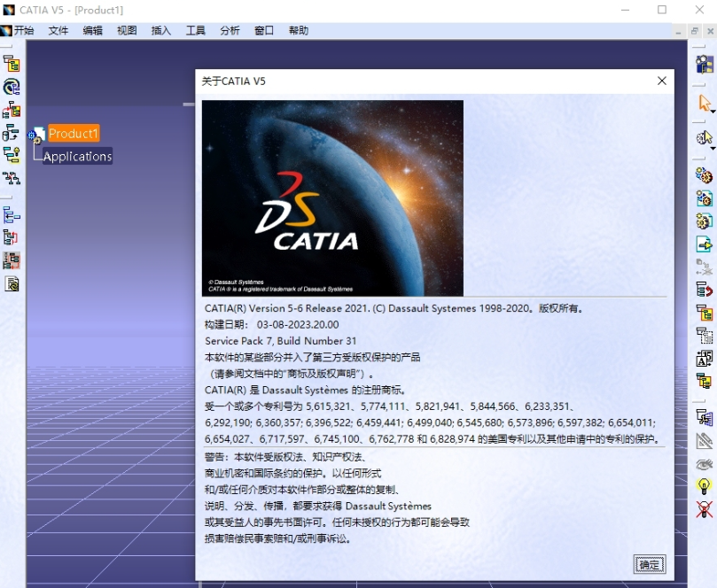Click the tree with blue striped panel icon

point(705,418)
